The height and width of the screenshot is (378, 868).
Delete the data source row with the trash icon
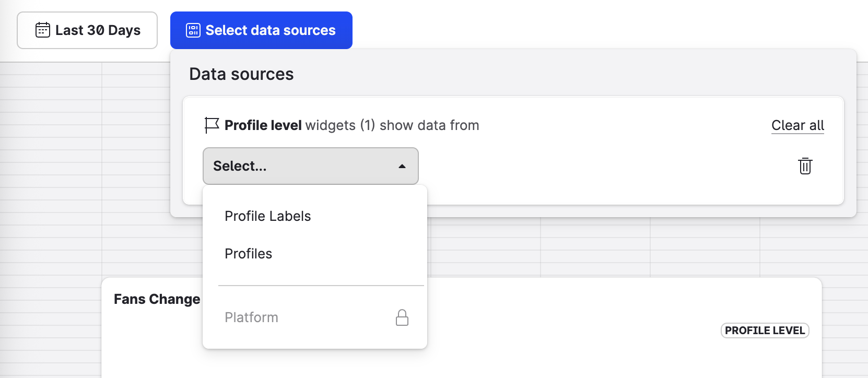pos(805,166)
